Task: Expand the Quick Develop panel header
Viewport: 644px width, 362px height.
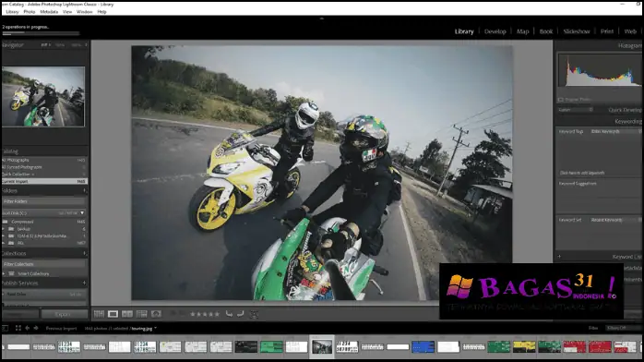Action: tap(625, 110)
